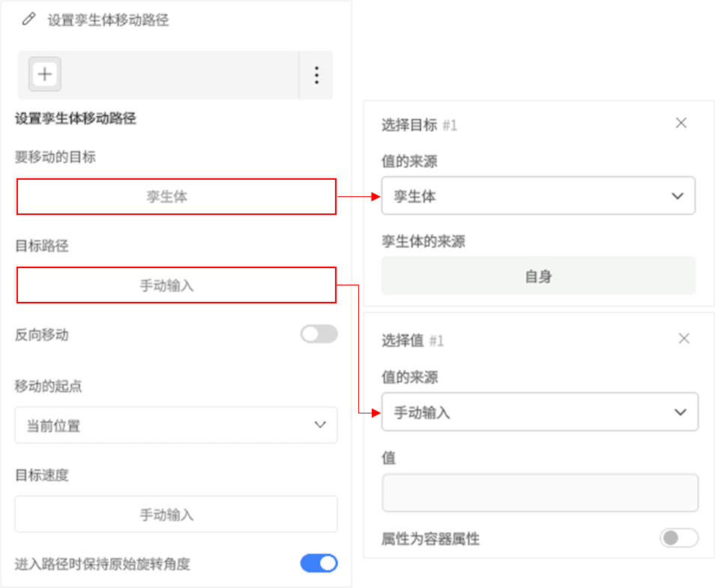Image resolution: width=715 pixels, height=588 pixels.
Task: Click the empty 值 input field
Action: [x=540, y=493]
